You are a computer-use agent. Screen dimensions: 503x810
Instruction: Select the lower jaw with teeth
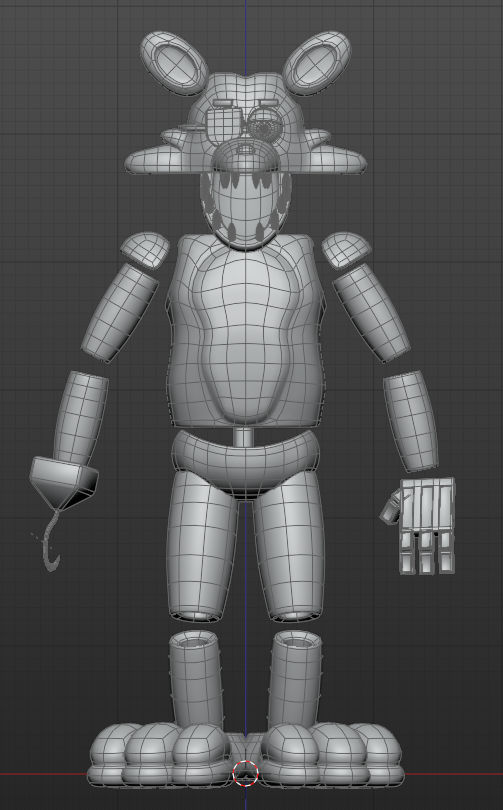click(245, 209)
